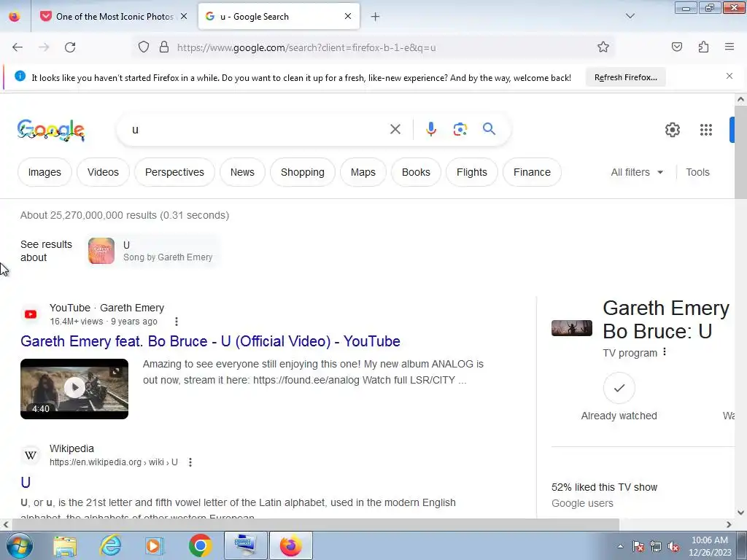Filter results by Shopping
Viewport: 747px width, 560px height.
tap(303, 172)
